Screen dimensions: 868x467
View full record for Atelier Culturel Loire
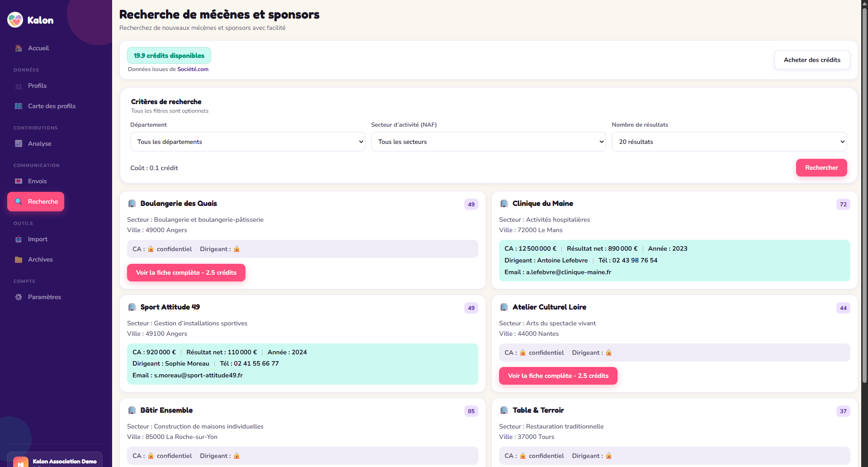pos(558,376)
